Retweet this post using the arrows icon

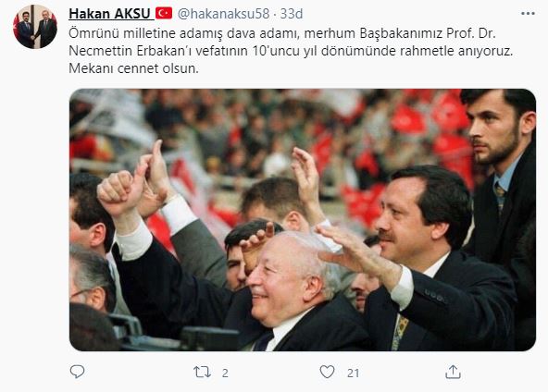pyautogui.click(x=203, y=372)
